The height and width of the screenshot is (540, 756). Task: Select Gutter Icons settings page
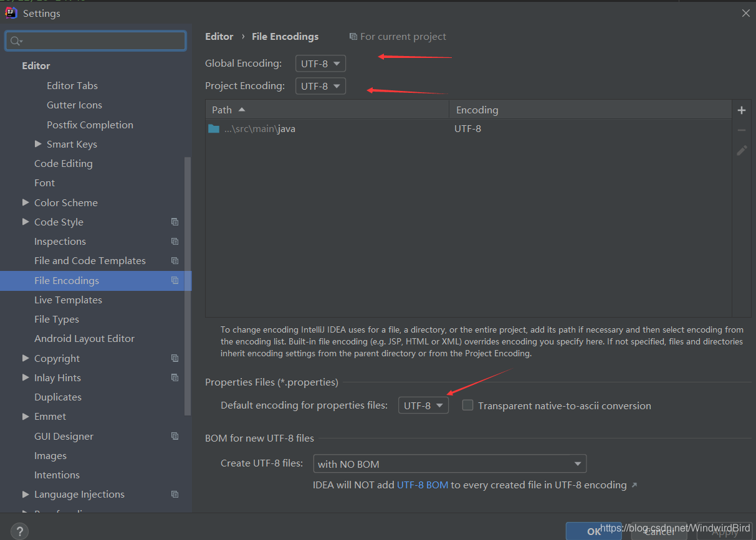[74, 105]
